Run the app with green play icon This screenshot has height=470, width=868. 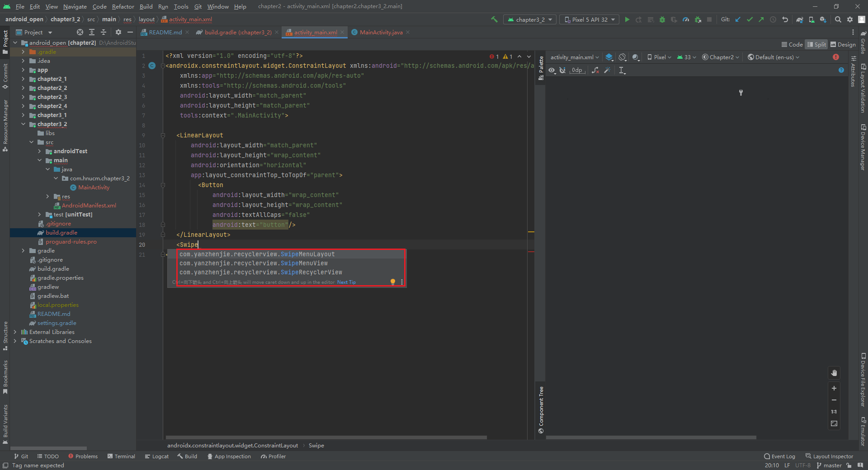[627, 19]
